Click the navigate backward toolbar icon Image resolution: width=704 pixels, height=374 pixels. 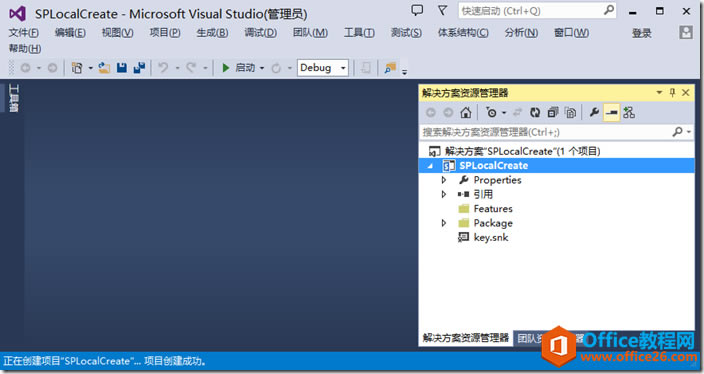(x=26, y=68)
